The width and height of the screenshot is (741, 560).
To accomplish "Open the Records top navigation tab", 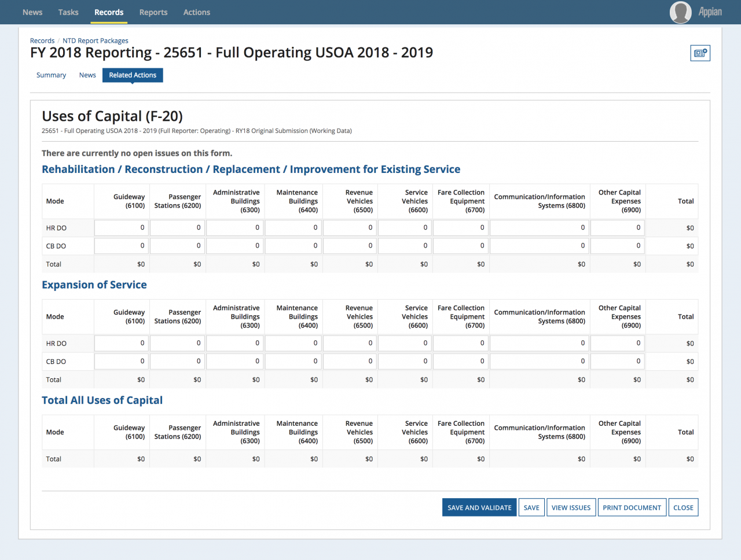I will (x=109, y=12).
